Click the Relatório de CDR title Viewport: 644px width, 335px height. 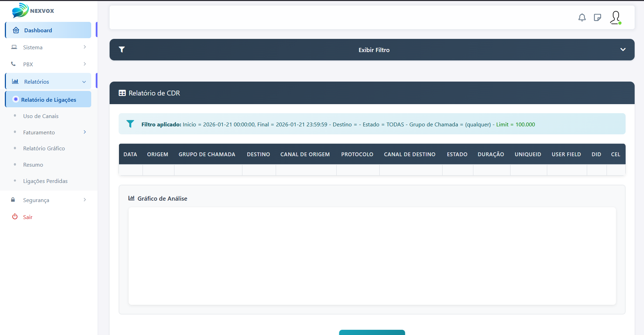154,93
